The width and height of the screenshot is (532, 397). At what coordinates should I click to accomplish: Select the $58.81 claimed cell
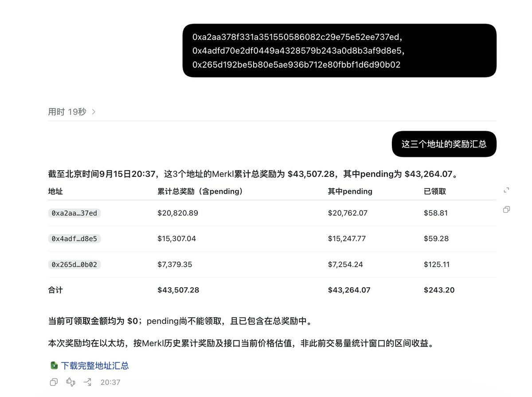436,213
